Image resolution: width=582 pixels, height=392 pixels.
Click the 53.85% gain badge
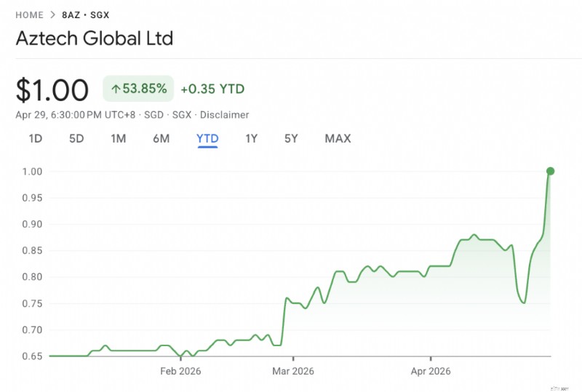click(138, 89)
